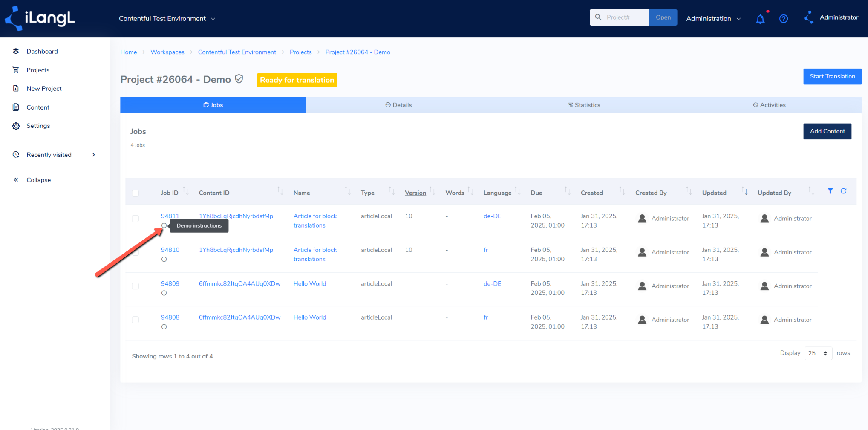Sort by the Language column arrows
This screenshot has height=430, width=868.
[518, 190]
